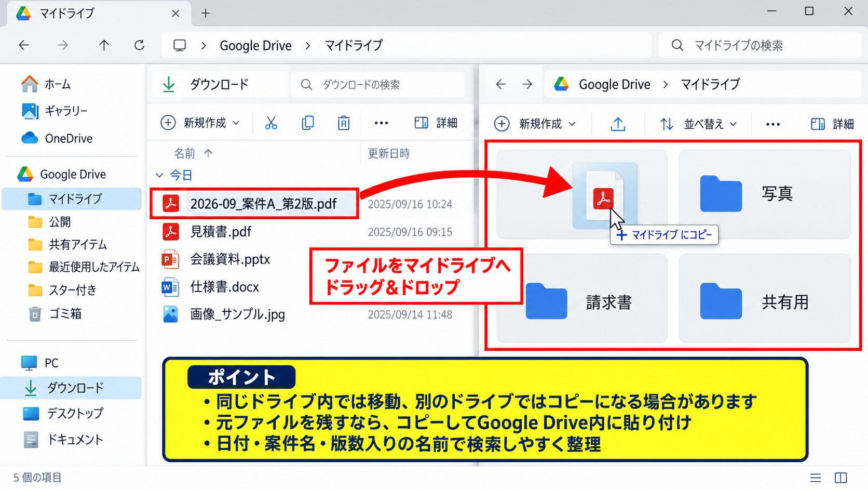Open 最近使用したアイテム in the sidebar
868x489 pixels.
pos(84,267)
